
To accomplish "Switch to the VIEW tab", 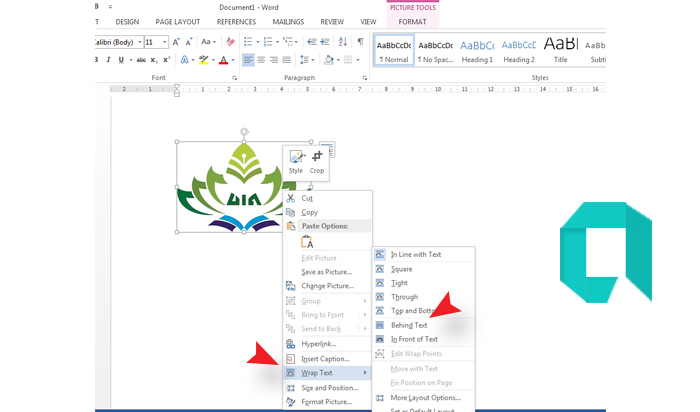I will pos(368,22).
